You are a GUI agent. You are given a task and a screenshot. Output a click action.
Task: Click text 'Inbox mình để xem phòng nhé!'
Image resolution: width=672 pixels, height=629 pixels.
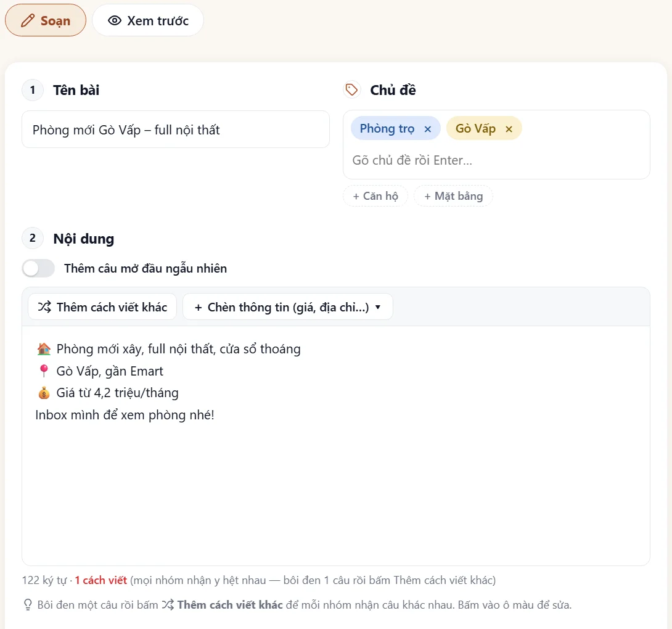(125, 415)
